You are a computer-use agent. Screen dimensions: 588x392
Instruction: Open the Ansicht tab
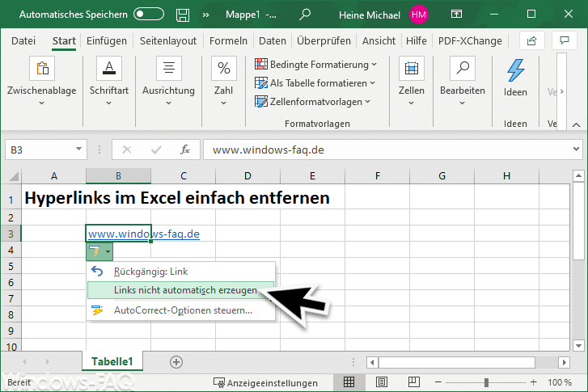pyautogui.click(x=379, y=41)
